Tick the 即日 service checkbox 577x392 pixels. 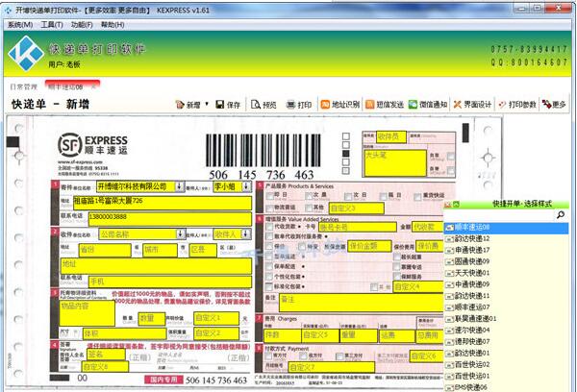(269, 195)
